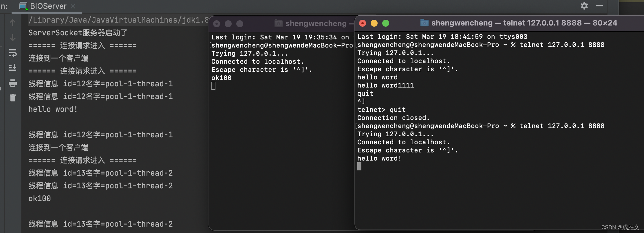Close the BIOServer run tab
Image resolution: width=644 pixels, height=233 pixels.
tap(73, 6)
